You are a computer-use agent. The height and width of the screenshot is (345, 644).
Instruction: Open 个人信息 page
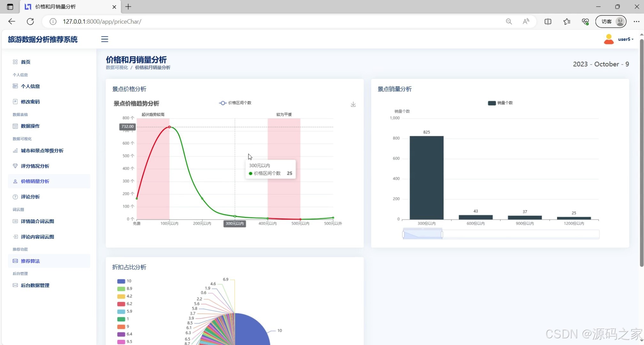(x=30, y=86)
